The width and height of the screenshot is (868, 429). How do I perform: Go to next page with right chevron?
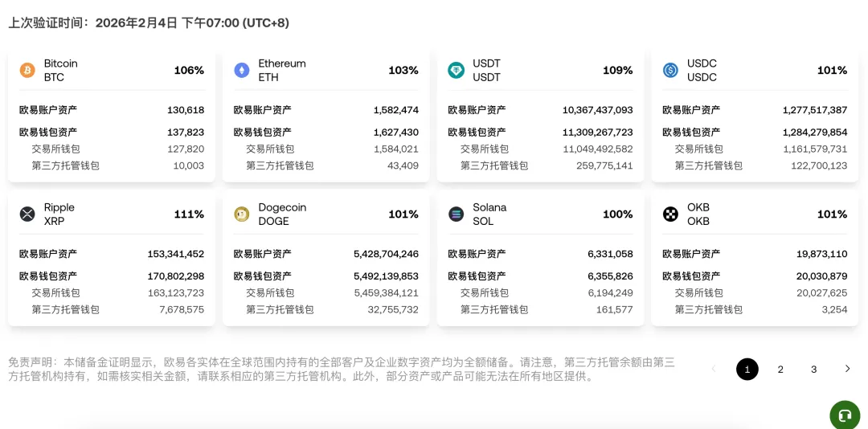[x=847, y=369]
